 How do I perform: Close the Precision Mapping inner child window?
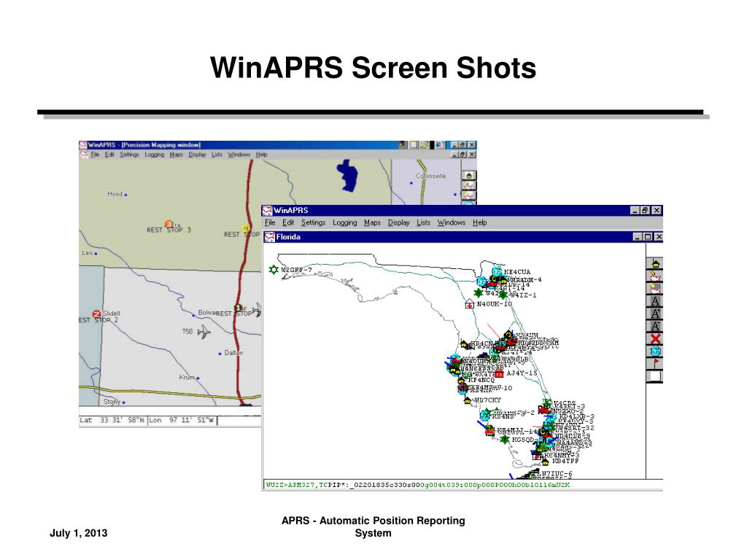[x=472, y=155]
